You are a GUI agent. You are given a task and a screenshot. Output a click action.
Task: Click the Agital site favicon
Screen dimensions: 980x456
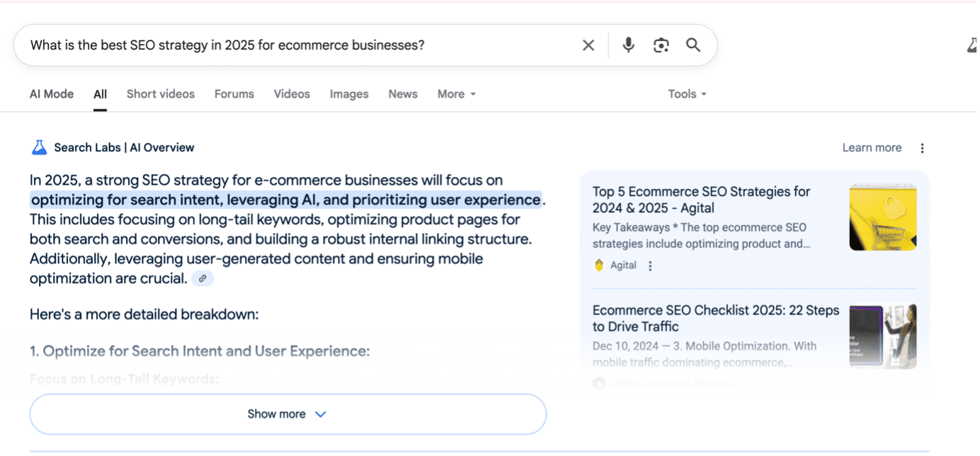[x=599, y=266]
